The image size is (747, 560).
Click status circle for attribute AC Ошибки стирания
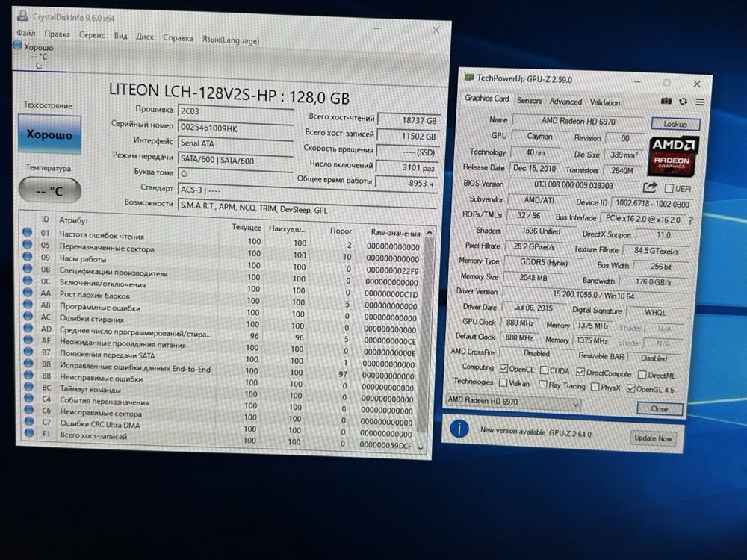[x=28, y=316]
